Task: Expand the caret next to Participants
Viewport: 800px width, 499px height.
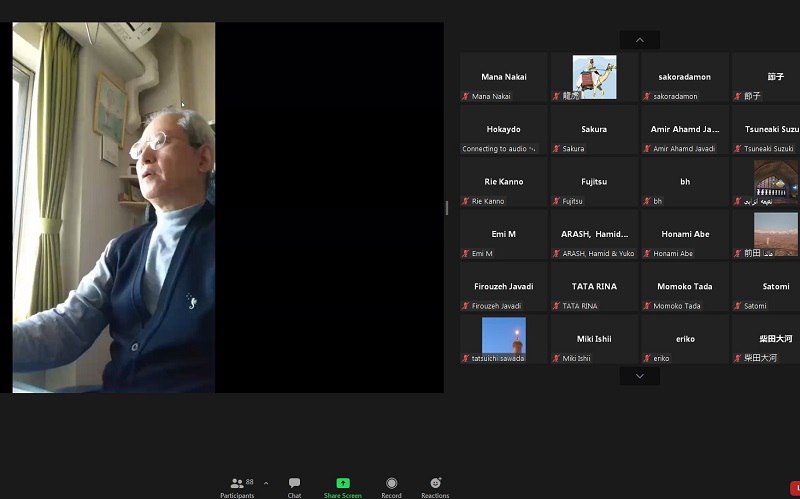Action: pyautogui.click(x=266, y=483)
